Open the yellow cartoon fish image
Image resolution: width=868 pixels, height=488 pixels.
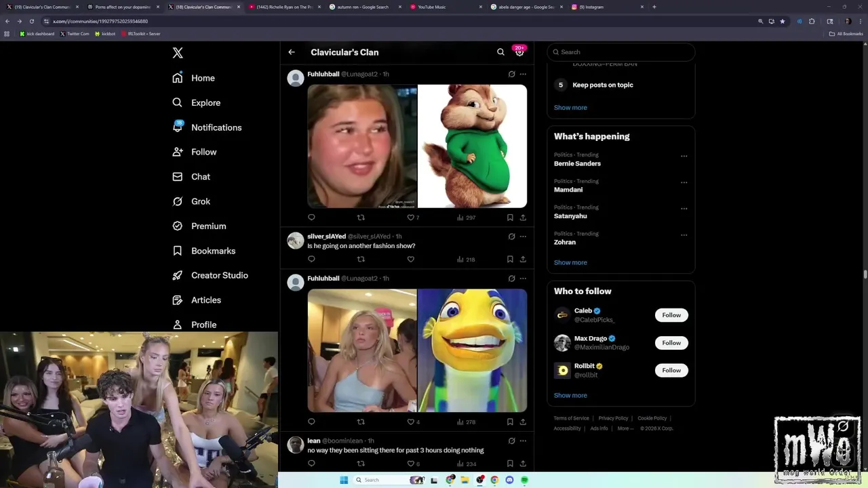(x=472, y=350)
